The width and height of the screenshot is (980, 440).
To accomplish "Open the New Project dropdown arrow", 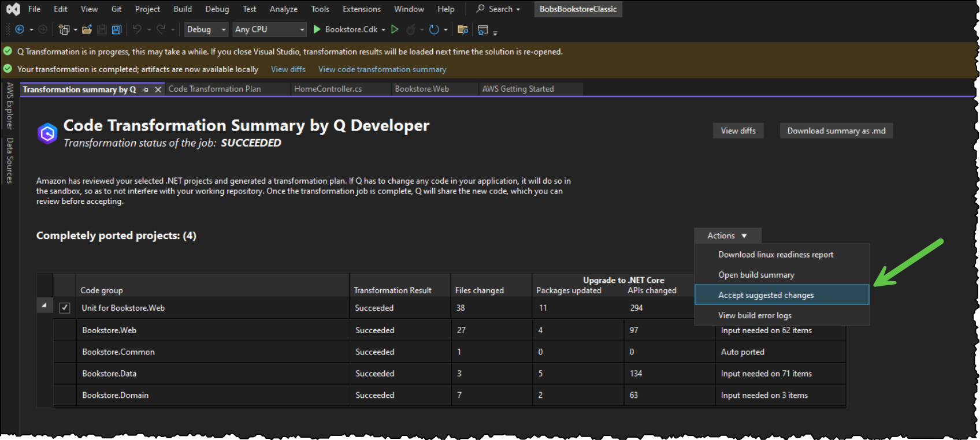I will pyautogui.click(x=75, y=29).
